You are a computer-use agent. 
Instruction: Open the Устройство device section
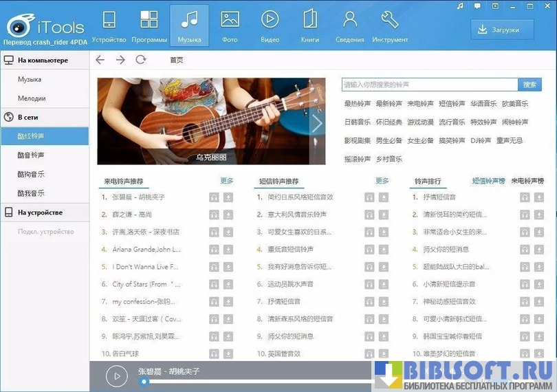tap(109, 25)
